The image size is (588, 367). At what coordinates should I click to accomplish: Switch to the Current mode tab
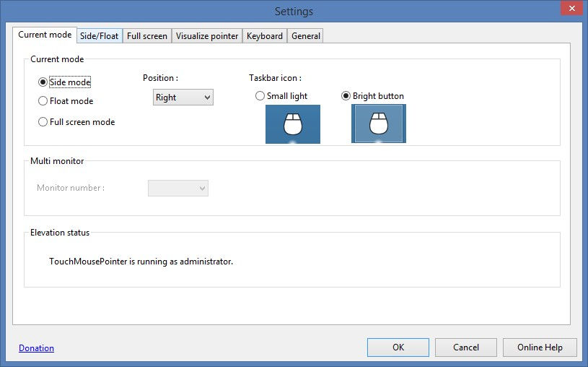coord(45,35)
